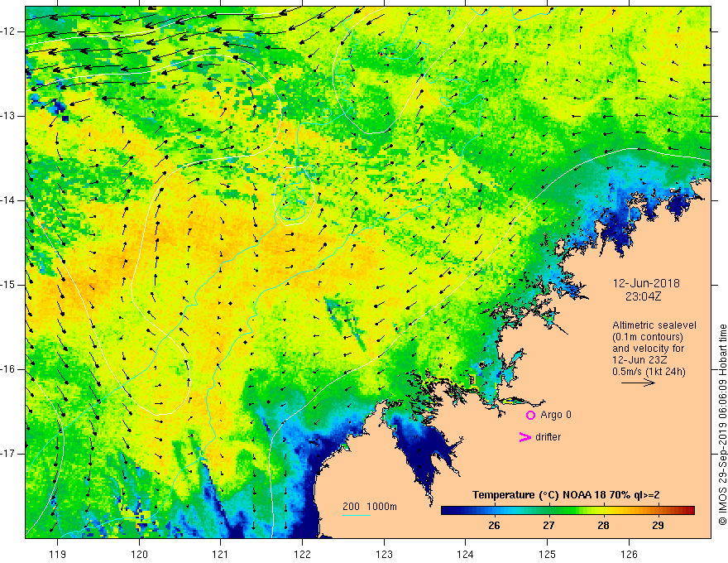
Task: Click the 126 longitude axis label
Action: [629, 554]
